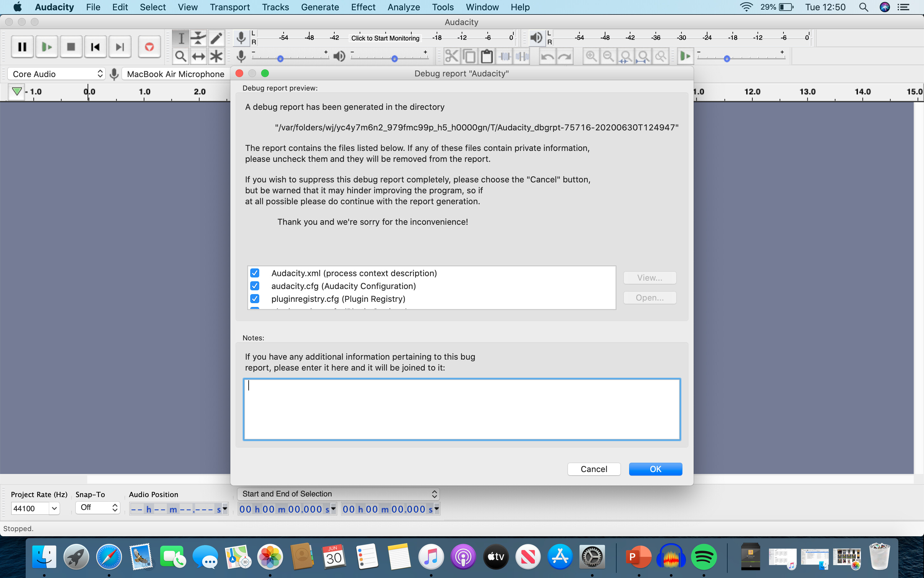Click the View... button

(649, 277)
